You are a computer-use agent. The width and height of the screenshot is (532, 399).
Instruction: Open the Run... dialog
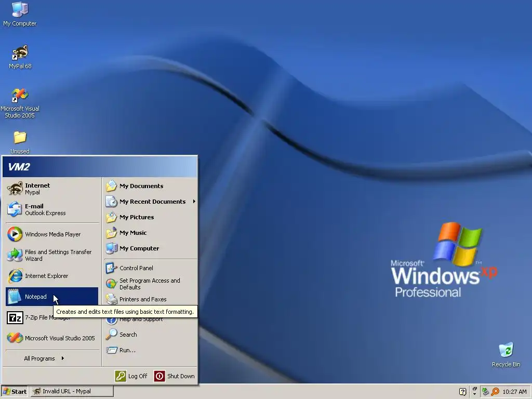(x=151, y=350)
